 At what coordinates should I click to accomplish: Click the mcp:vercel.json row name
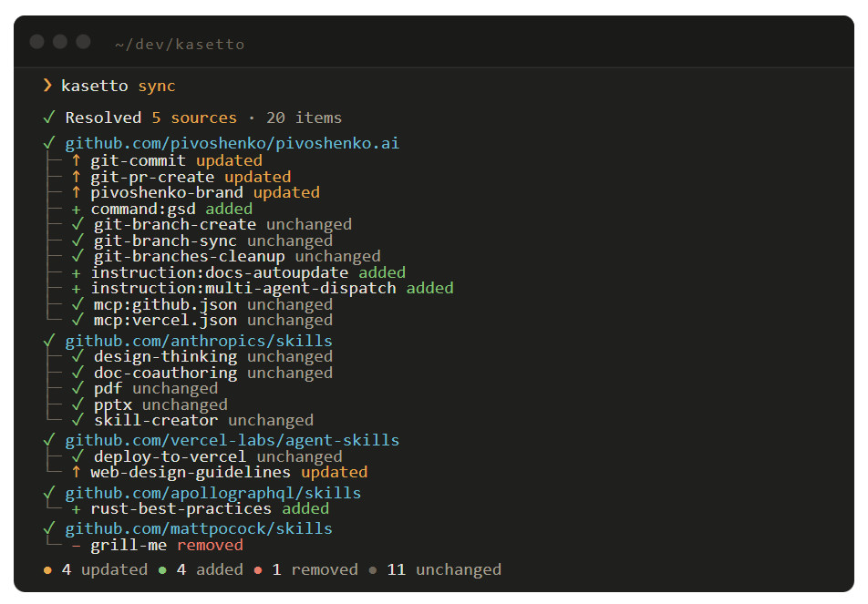[166, 321]
